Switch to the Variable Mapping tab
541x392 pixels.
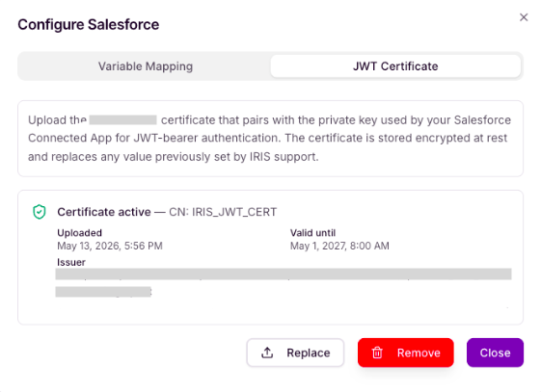tap(146, 66)
